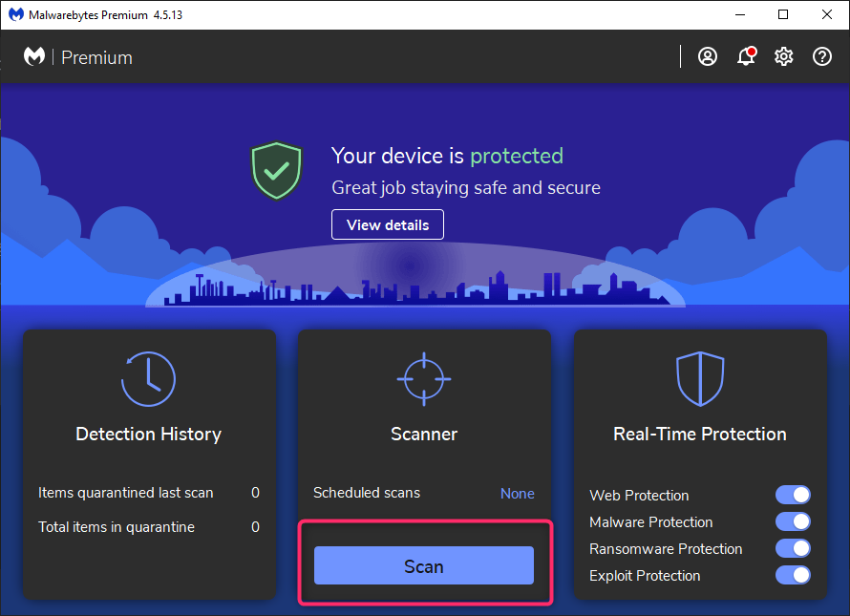Click the Malwarebytes title bar app icon

click(15, 14)
